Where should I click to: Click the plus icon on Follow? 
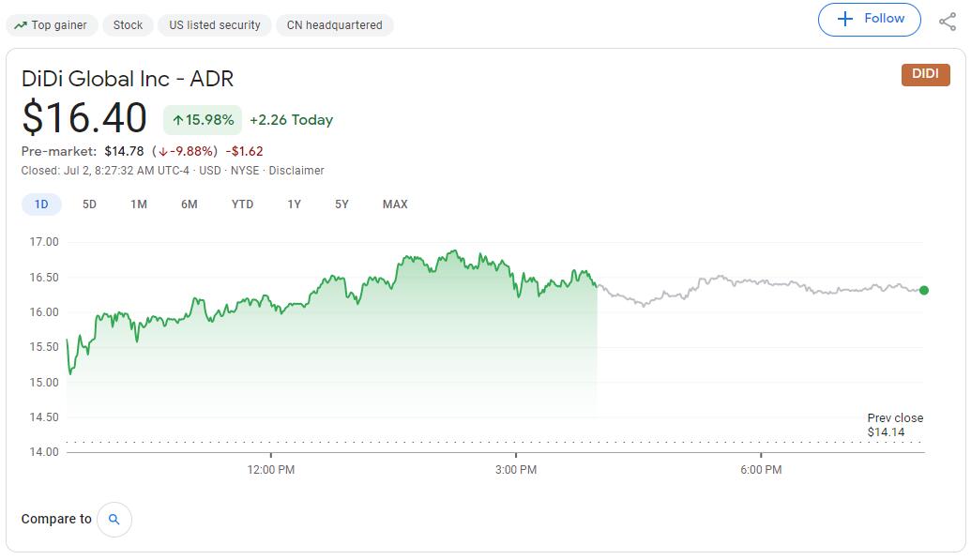pos(844,19)
